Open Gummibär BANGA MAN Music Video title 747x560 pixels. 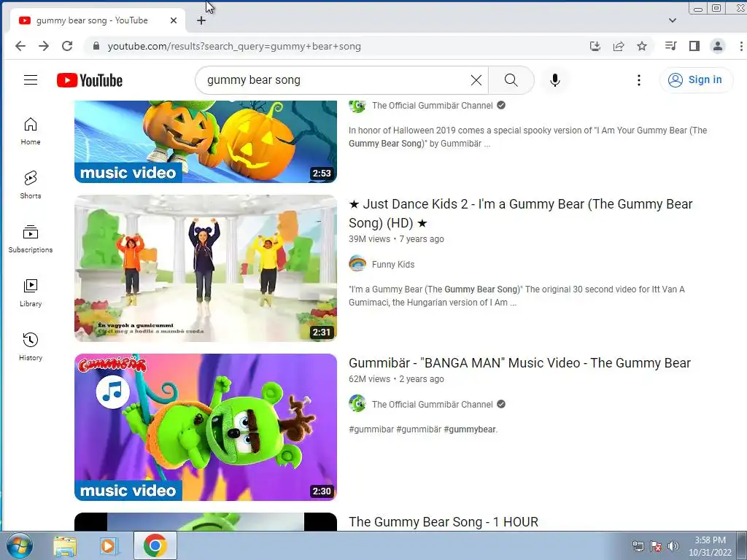[519, 363]
